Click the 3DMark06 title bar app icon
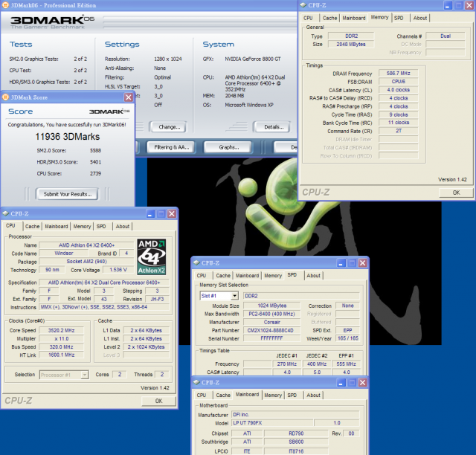476x455 pixels. 5,5
